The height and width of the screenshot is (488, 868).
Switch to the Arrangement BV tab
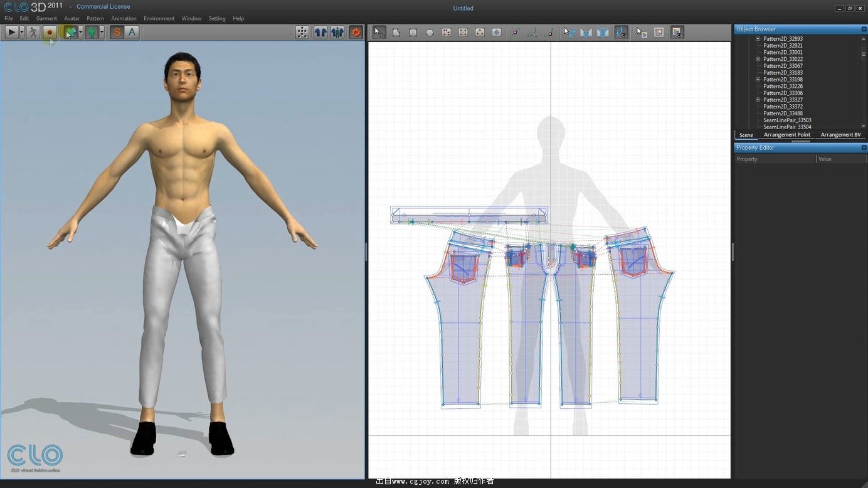click(841, 135)
